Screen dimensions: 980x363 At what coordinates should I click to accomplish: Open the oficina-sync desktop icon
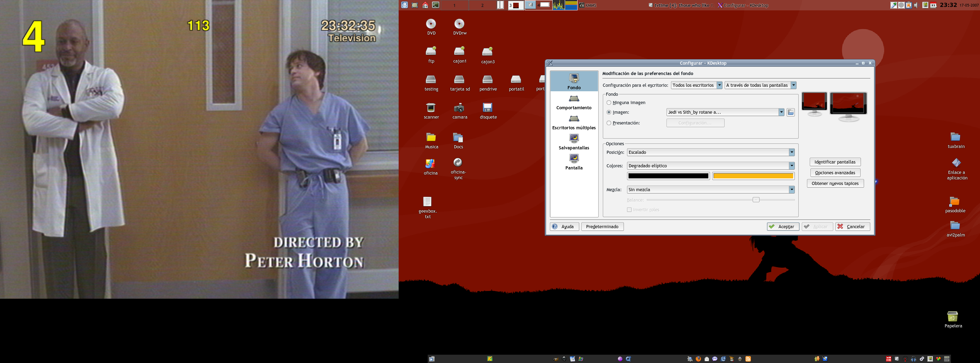point(458,168)
